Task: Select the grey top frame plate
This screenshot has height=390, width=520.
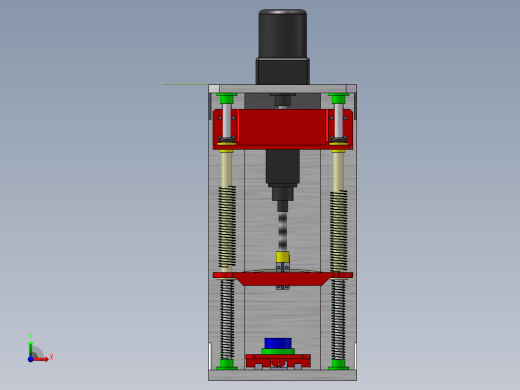Action: [283, 89]
